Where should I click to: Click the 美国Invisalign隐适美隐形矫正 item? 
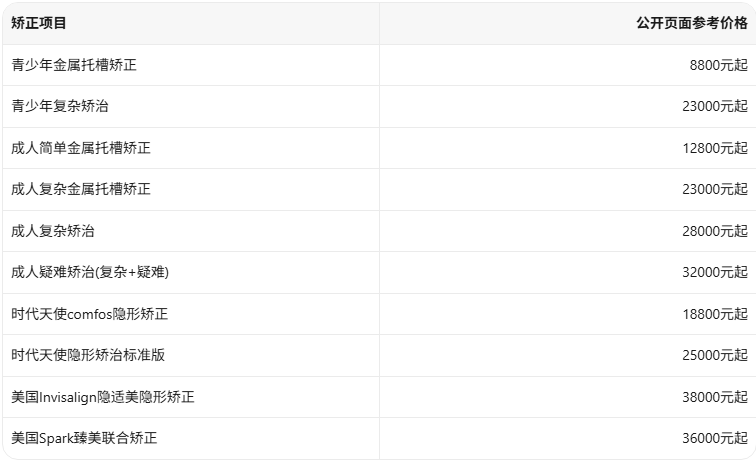coord(103,397)
